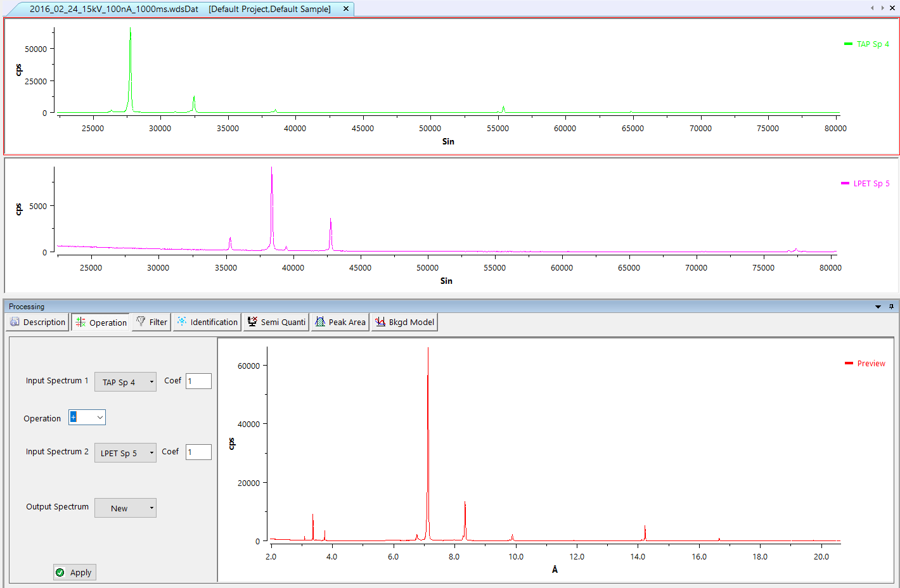Image resolution: width=900 pixels, height=588 pixels.
Task: Click the LPET Sp 5 legend swatch
Action: pos(845,183)
